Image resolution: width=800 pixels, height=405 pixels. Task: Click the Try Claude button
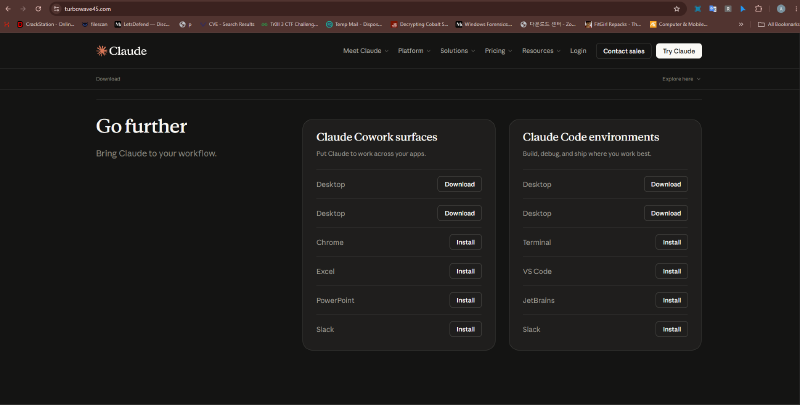pyautogui.click(x=679, y=51)
